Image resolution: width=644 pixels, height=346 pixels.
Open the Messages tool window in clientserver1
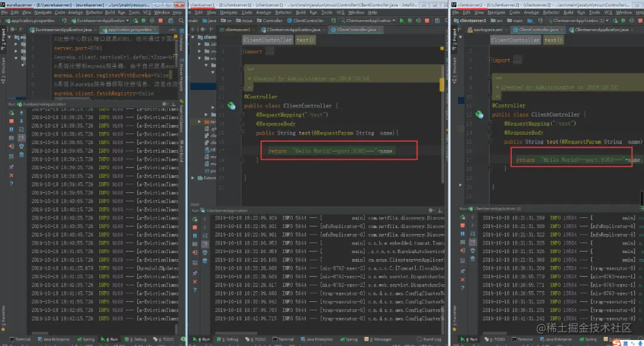pyautogui.click(x=378, y=339)
